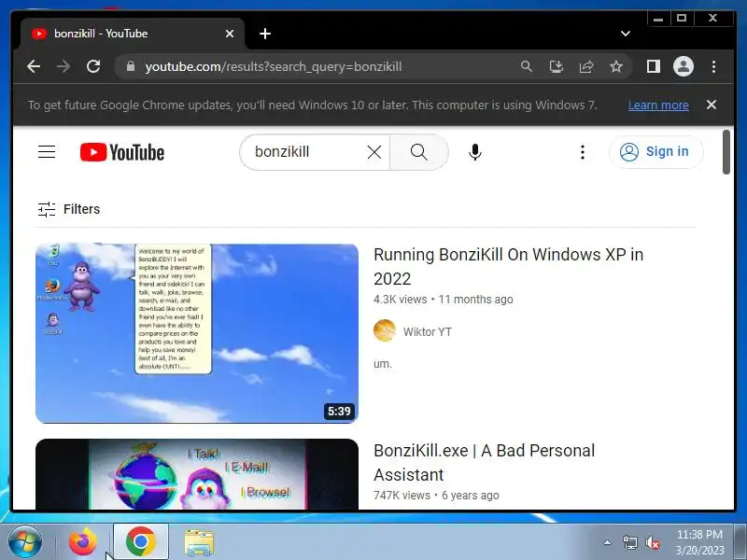This screenshot has width=747, height=560.
Task: Open the BonziKill.exe video thumbnail
Action: [197, 474]
